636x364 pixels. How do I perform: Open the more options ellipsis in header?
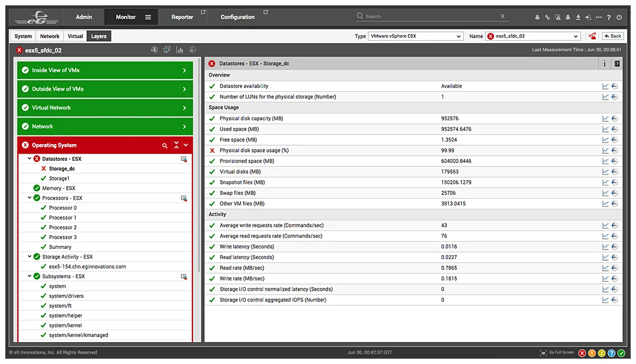pyautogui.click(x=598, y=17)
